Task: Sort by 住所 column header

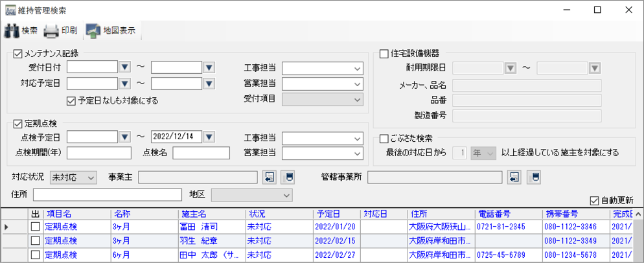Action: [x=441, y=214]
